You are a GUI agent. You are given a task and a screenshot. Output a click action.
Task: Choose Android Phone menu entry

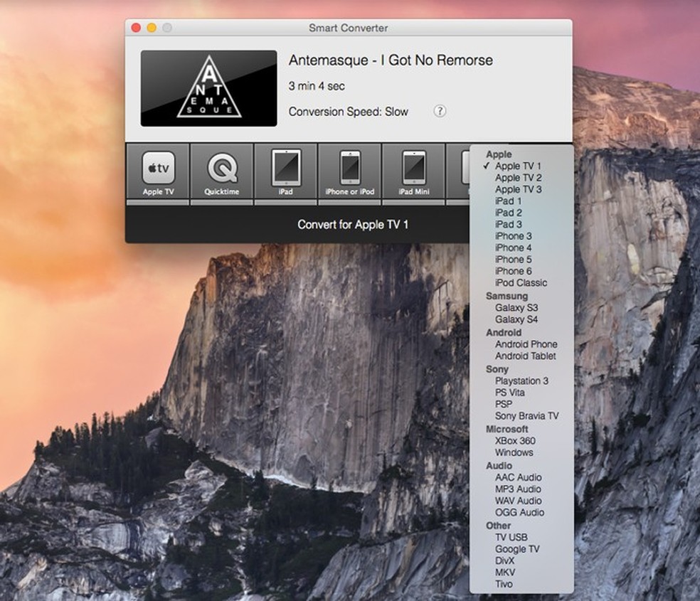pyautogui.click(x=521, y=344)
